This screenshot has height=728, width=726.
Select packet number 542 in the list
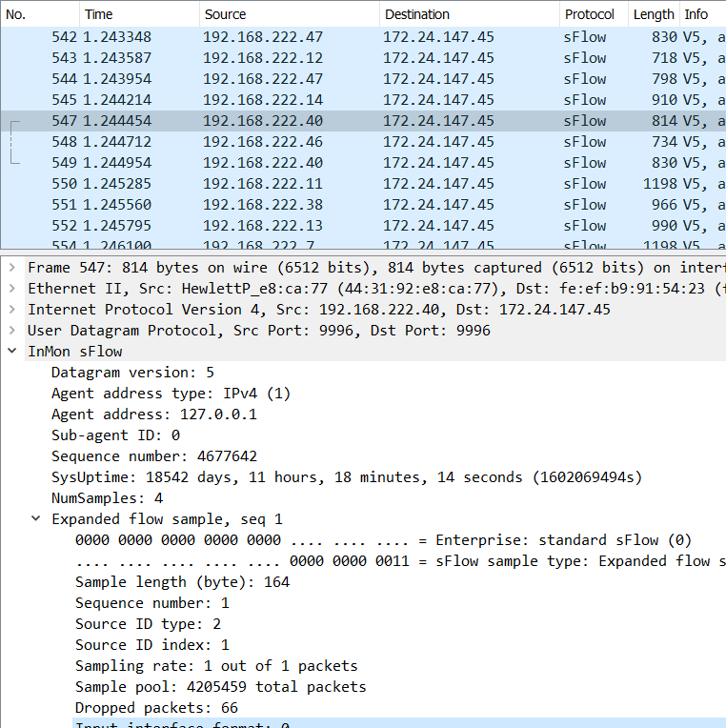(286, 37)
